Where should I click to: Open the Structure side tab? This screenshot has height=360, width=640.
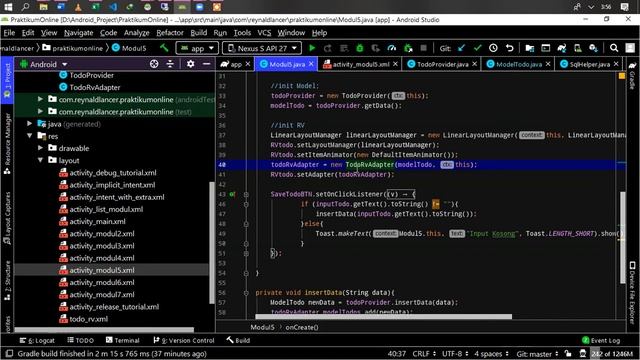(7, 281)
